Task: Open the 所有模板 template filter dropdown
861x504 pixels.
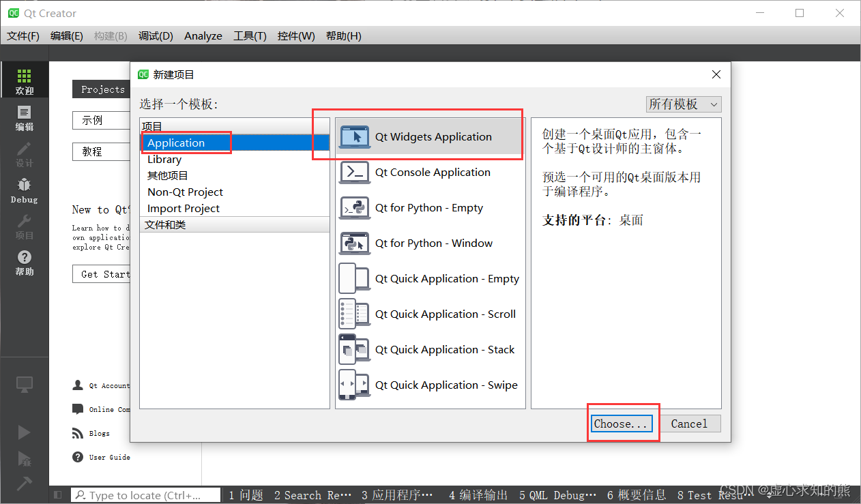Action: point(684,104)
